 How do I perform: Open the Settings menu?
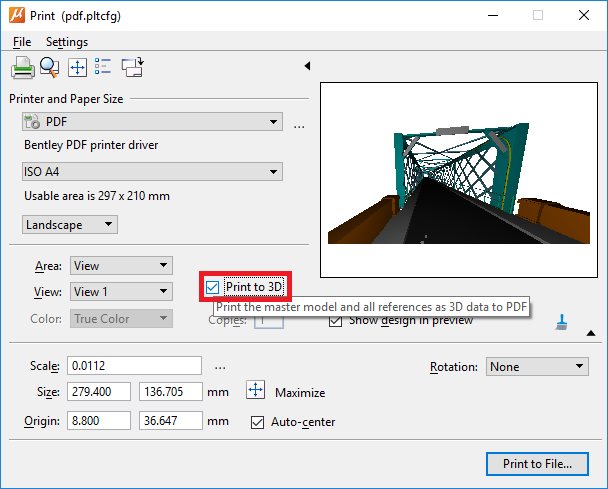point(66,42)
